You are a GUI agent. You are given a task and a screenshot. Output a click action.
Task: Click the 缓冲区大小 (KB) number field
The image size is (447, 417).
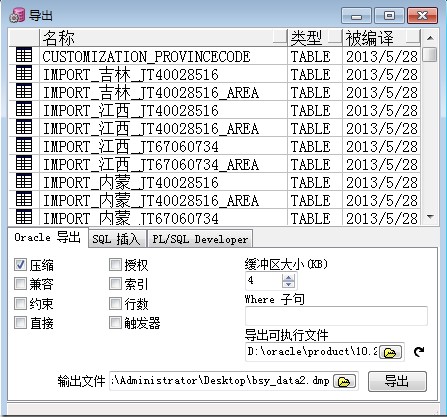(264, 281)
